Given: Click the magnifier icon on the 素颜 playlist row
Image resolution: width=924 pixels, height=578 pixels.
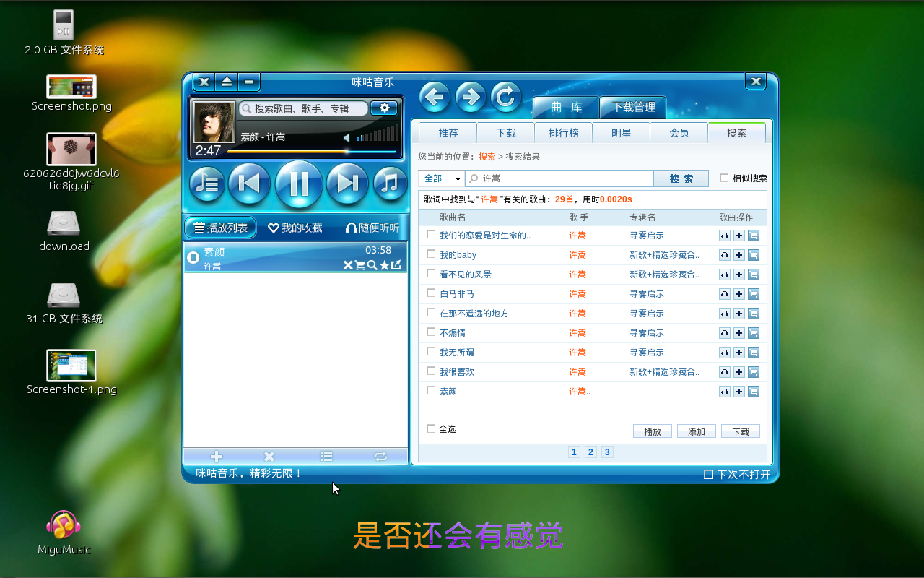Looking at the screenshot, I should [x=372, y=266].
